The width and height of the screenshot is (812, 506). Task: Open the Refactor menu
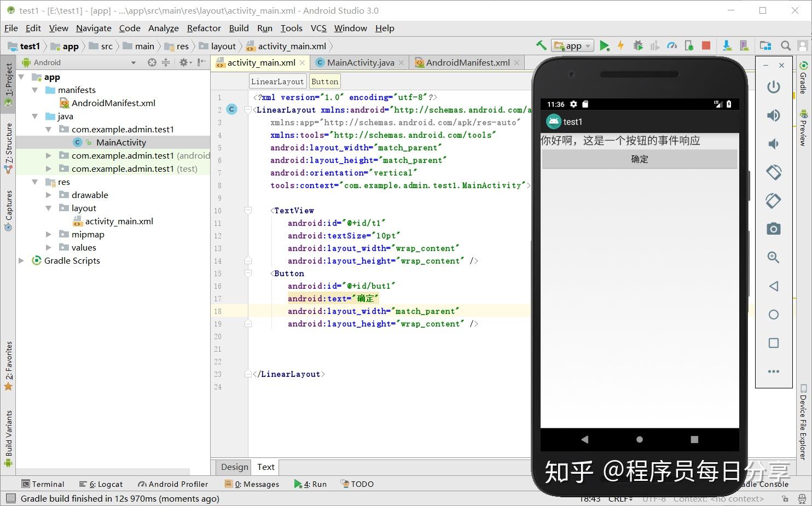[x=204, y=28]
